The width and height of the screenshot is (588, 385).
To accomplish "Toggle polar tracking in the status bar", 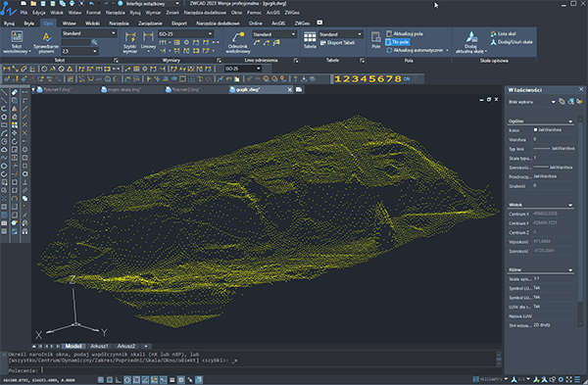I will click(127, 380).
